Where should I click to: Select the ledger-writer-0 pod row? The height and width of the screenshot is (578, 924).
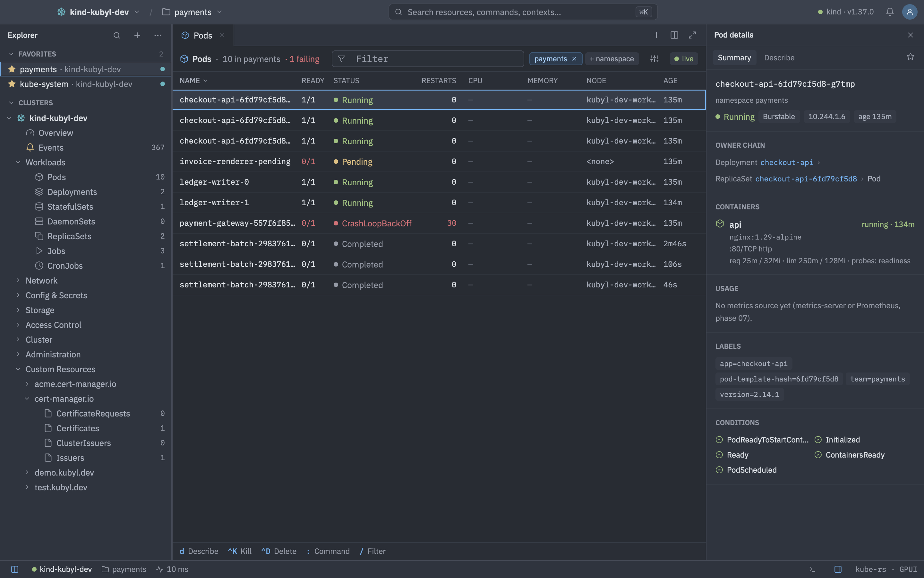[439, 182]
